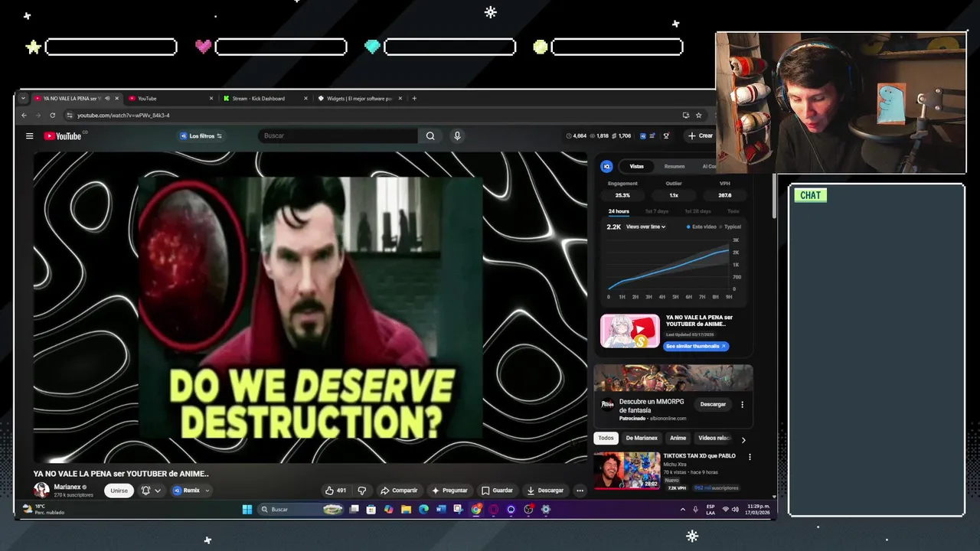Select the 24 hours range tab

pyautogui.click(x=619, y=211)
